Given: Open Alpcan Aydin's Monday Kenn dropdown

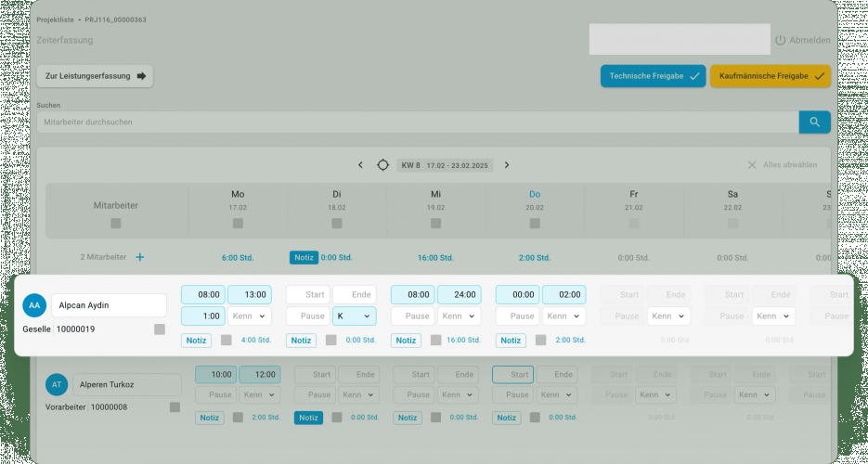Looking at the screenshot, I should point(250,316).
